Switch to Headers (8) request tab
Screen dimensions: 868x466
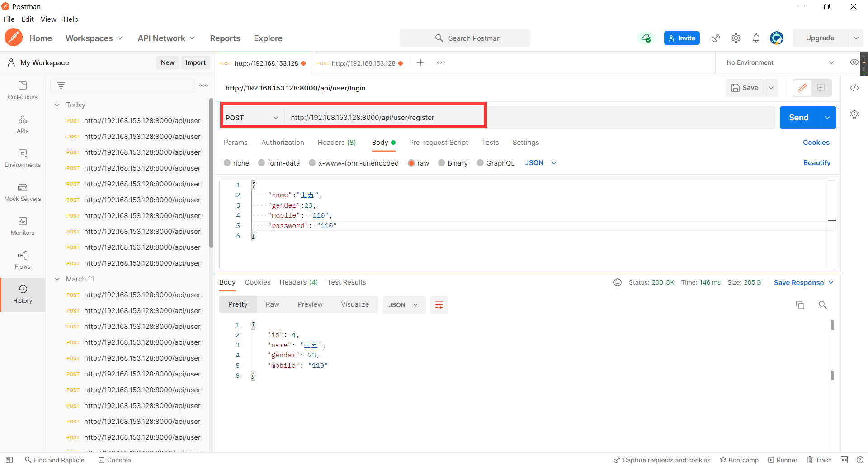tap(337, 143)
